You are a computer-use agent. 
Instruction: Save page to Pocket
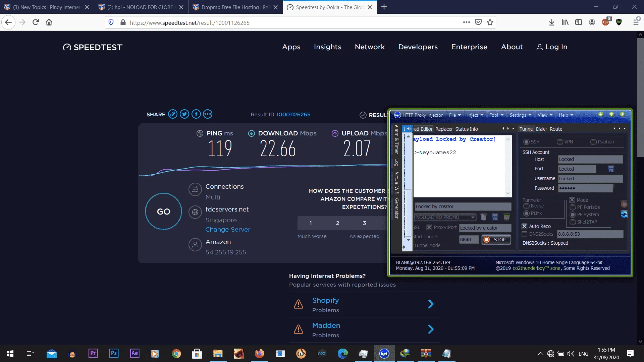point(478,22)
